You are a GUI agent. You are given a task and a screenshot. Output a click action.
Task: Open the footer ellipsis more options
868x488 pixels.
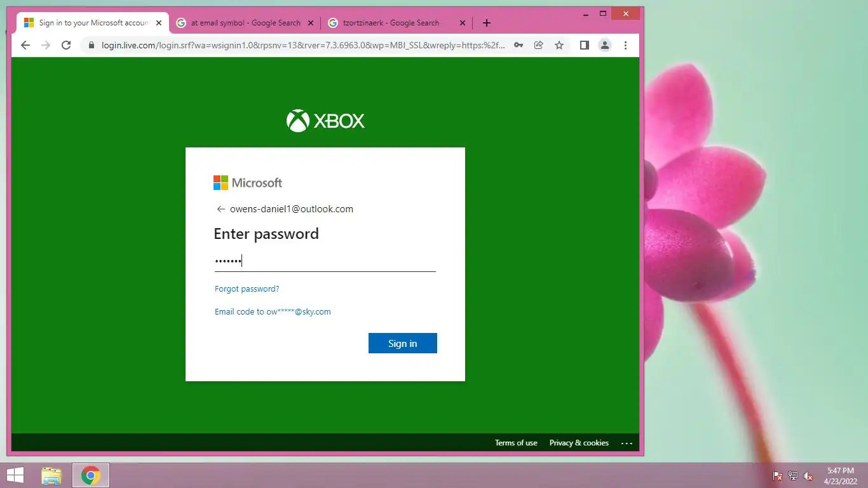tap(627, 443)
